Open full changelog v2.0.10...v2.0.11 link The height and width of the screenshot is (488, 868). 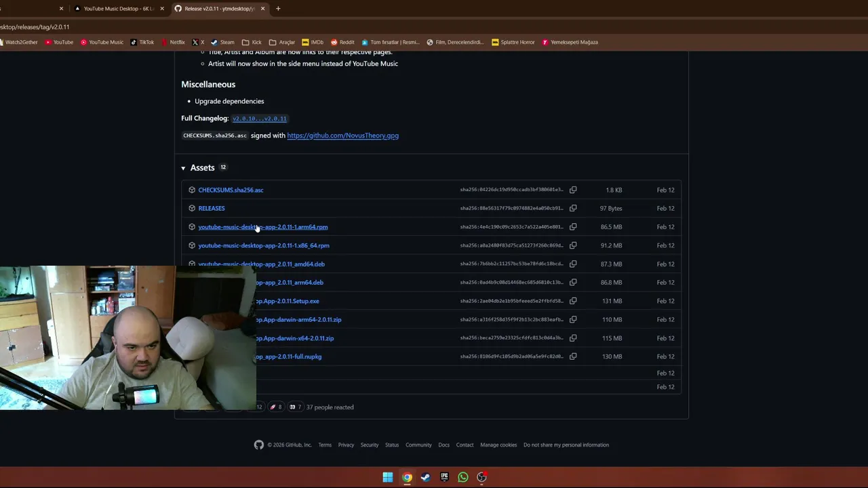[x=259, y=119]
